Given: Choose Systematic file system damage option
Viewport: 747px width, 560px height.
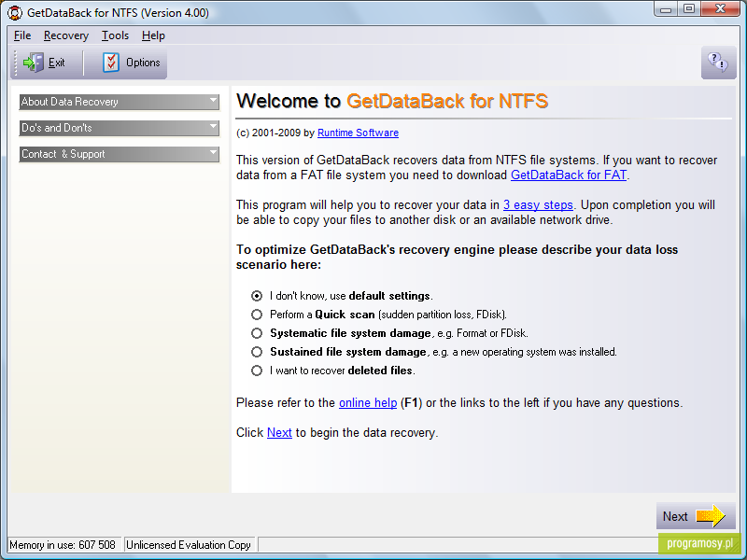Looking at the screenshot, I should click(x=257, y=333).
